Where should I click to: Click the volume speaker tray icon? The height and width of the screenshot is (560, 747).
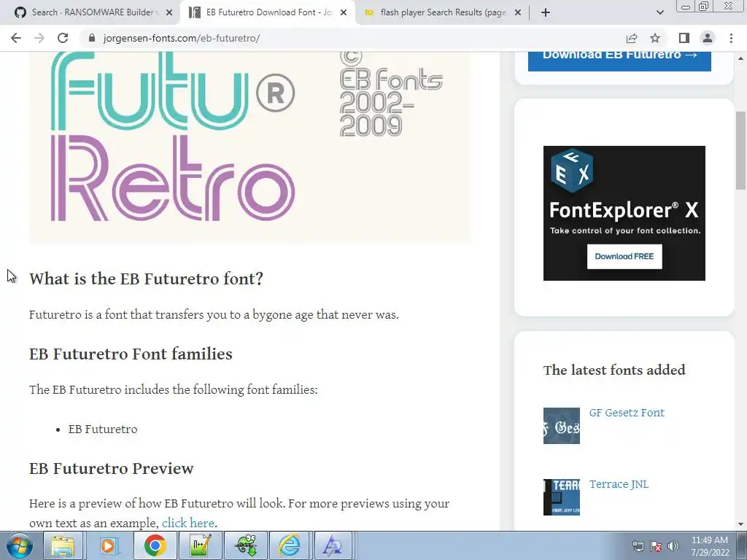[673, 546]
